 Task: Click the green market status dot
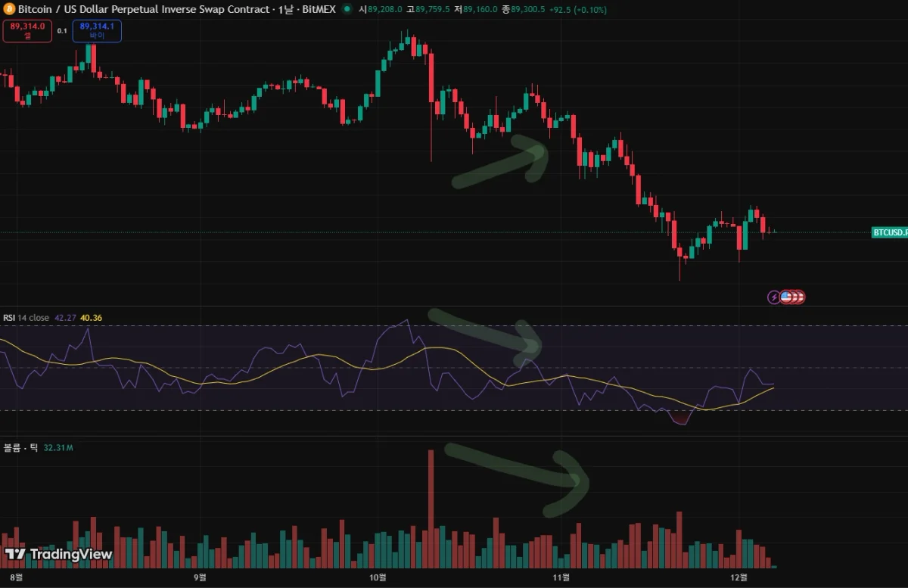pos(347,9)
